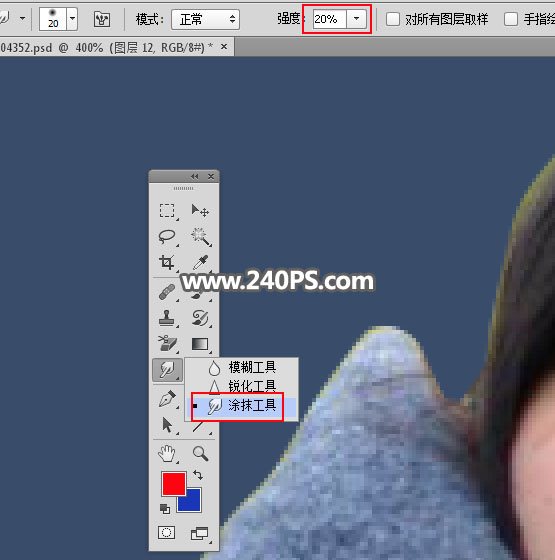Screen dimensions: 555x560
Task: Click the red foreground color swatch
Action: (174, 484)
